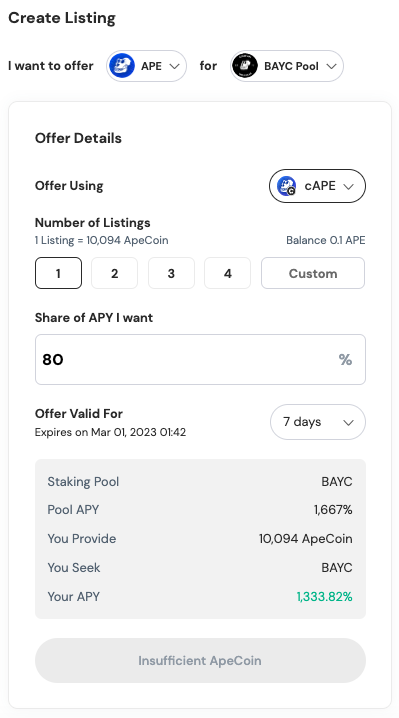The height and width of the screenshot is (718, 399).
Task: Click the Pool APY 1,667% value
Action: click(333, 510)
